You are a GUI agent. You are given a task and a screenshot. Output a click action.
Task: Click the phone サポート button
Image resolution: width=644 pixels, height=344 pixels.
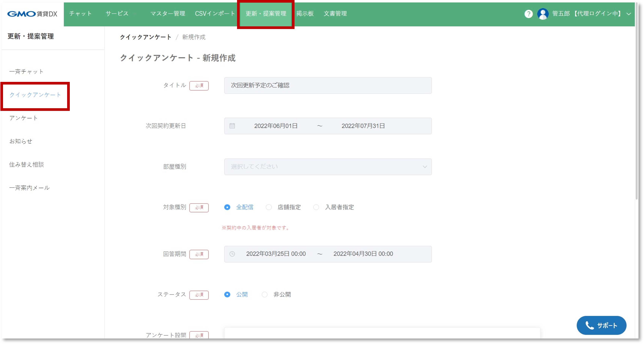tap(601, 325)
